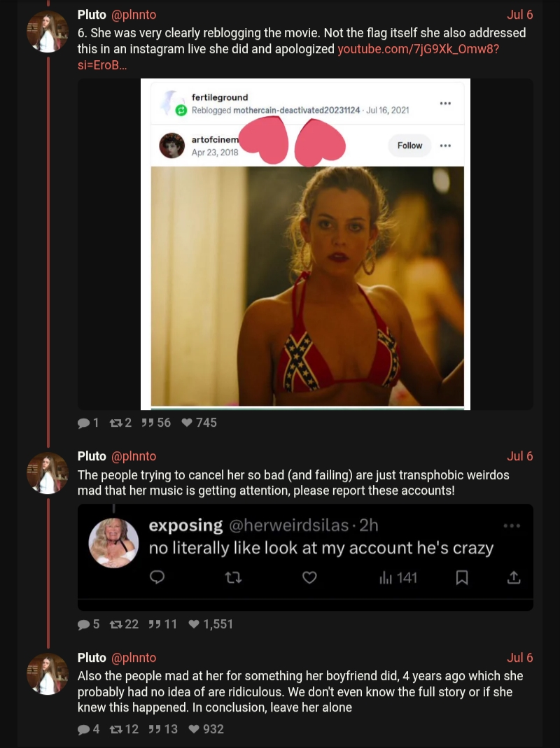The width and height of the screenshot is (560, 748).
Task: Click the retweet icon showing 12
Action: [x=115, y=729]
